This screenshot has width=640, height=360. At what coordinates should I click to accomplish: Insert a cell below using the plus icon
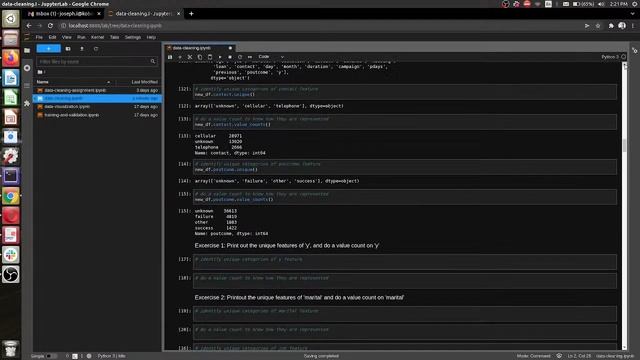(x=180, y=57)
